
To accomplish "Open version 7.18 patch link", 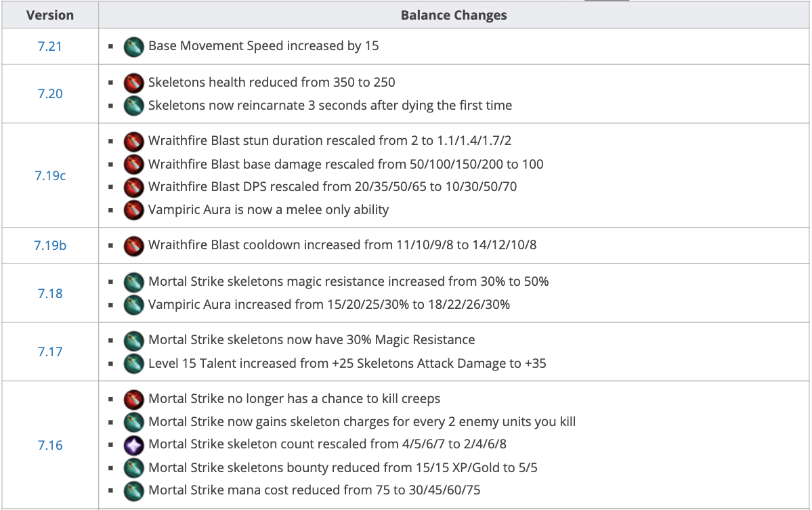I will (x=49, y=293).
